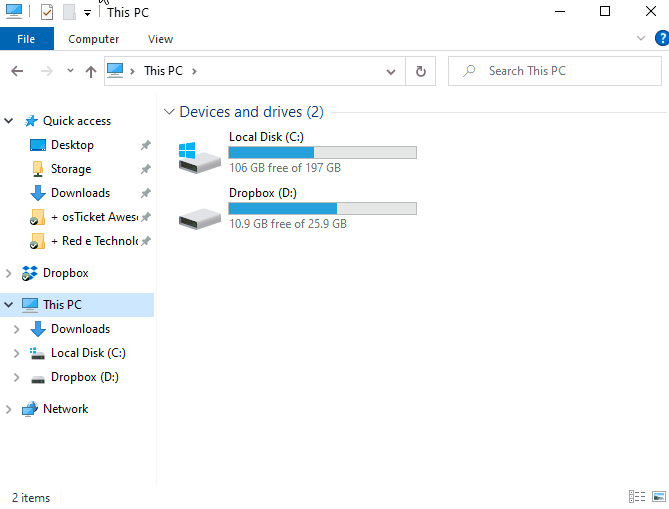This screenshot has width=669, height=509.
Task: Expand the breadcrumb chevron after This PC
Action: tap(194, 71)
